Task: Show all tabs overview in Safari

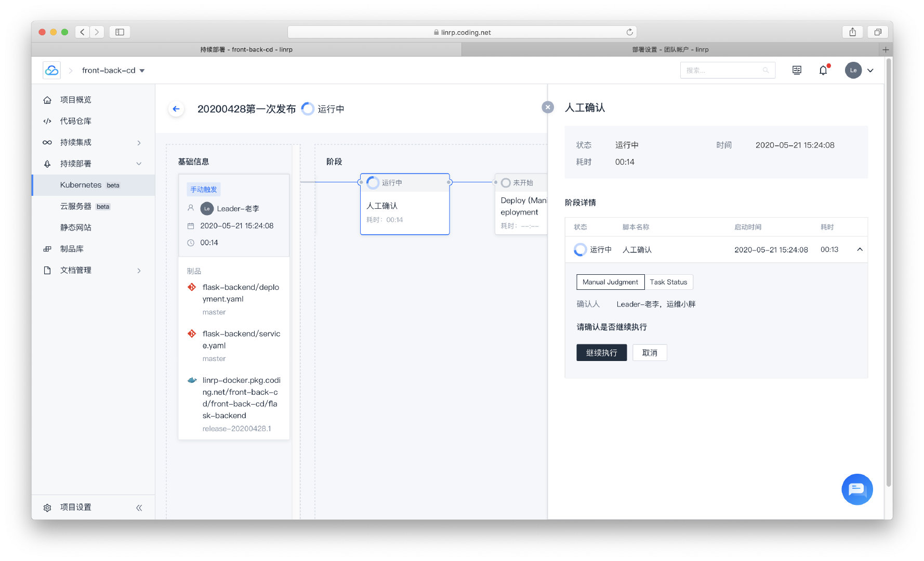Action: [x=878, y=32]
